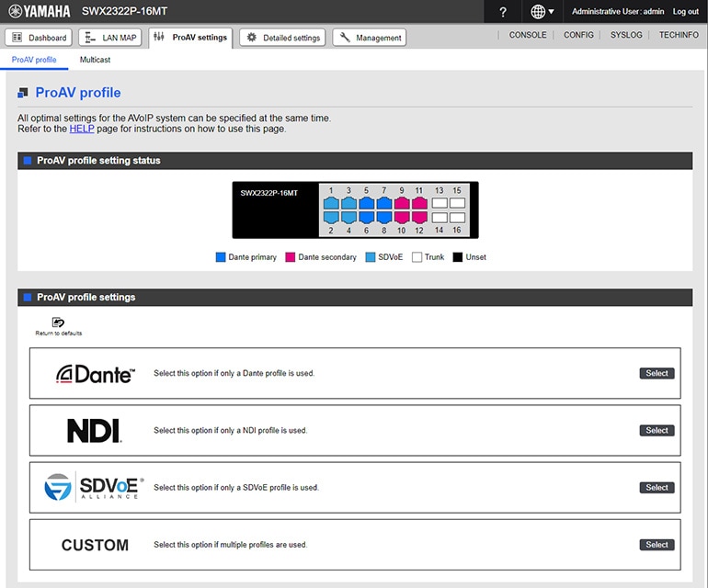Open the SYSLOG menu item
Image resolution: width=708 pixels, height=588 pixels.
click(626, 35)
